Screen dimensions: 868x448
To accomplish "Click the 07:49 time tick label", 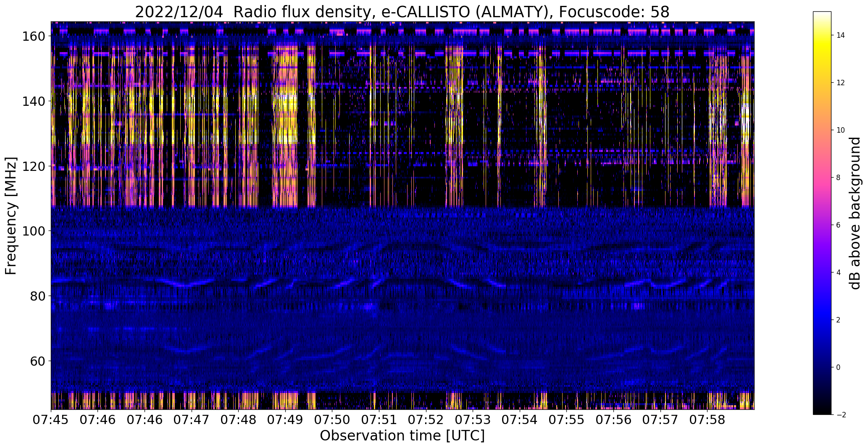I will [286, 419].
